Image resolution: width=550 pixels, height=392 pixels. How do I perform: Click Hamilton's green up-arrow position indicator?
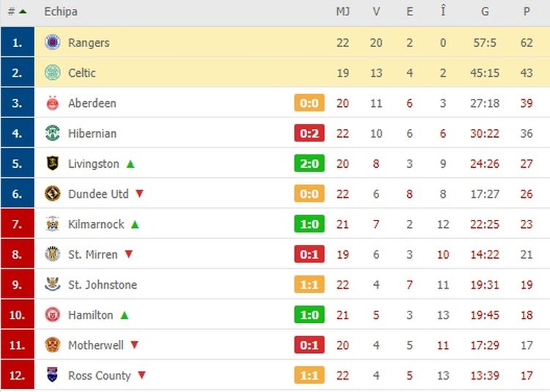tap(125, 315)
